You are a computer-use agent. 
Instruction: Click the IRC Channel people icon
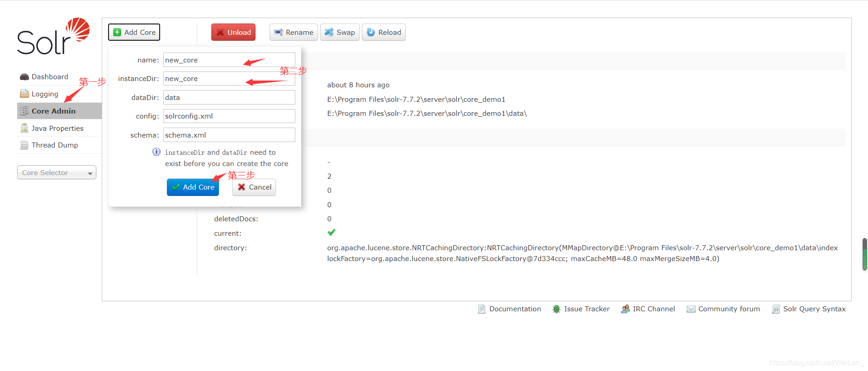pyautogui.click(x=625, y=309)
